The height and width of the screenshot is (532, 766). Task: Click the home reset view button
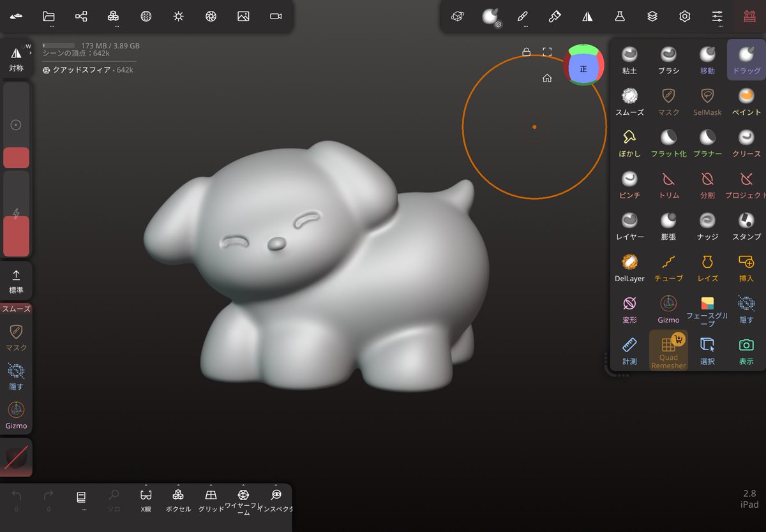(547, 78)
